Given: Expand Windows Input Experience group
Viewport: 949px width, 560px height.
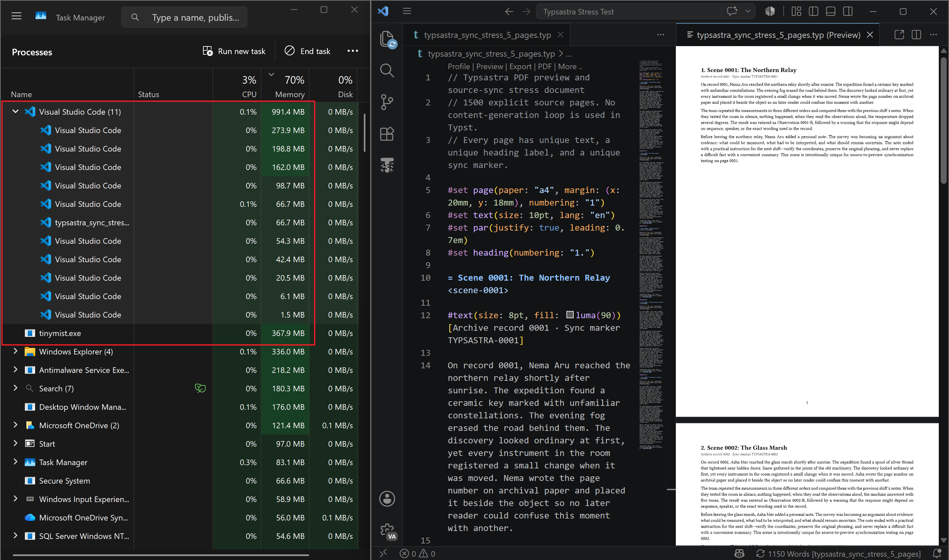Looking at the screenshot, I should pos(15,498).
